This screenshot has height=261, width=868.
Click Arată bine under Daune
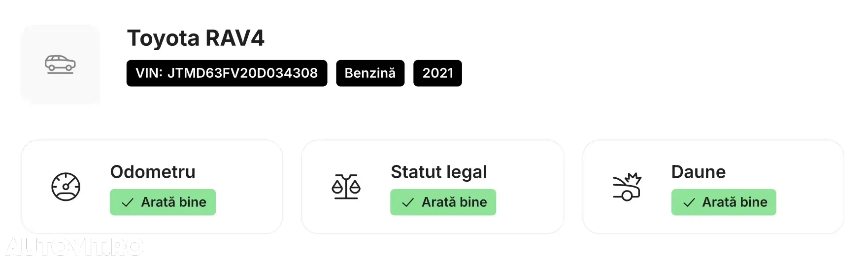(x=734, y=202)
